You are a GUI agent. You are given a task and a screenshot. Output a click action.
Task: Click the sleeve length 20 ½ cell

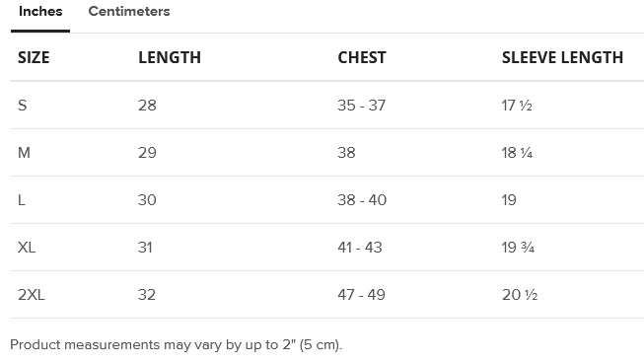[x=520, y=295]
